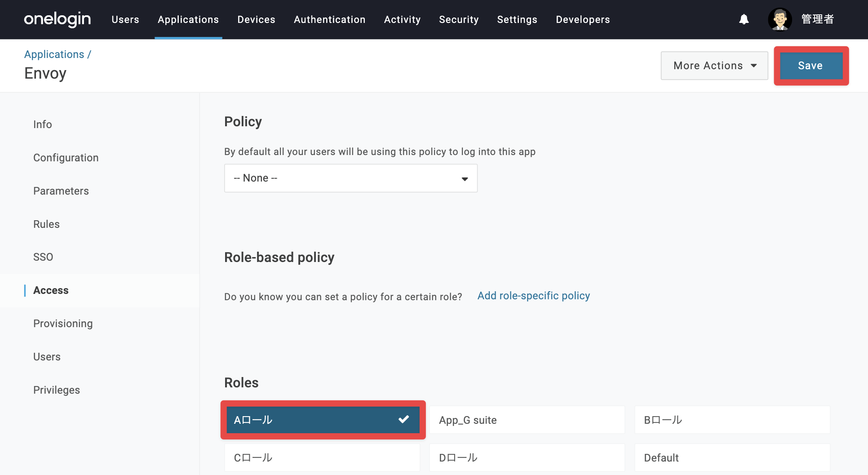Expand the More Actions dropdown
The width and height of the screenshot is (868, 475).
point(714,66)
